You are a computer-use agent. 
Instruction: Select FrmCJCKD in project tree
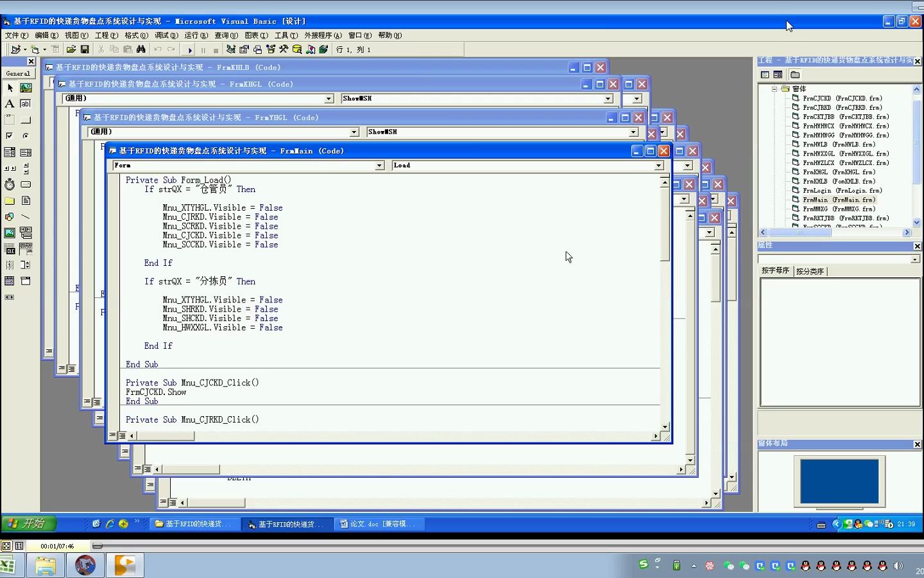[843, 99]
